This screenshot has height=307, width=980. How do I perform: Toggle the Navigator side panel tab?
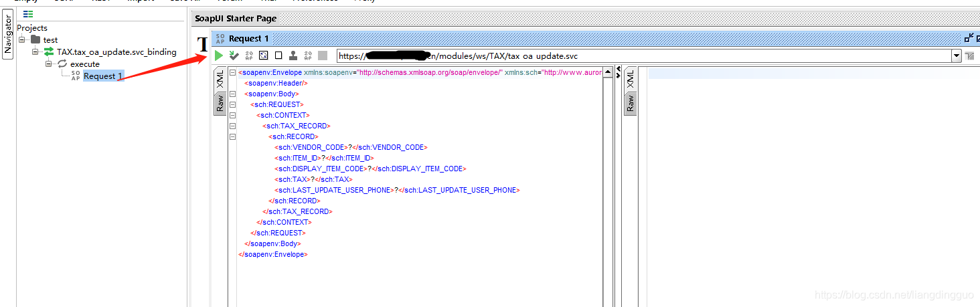pos(8,35)
